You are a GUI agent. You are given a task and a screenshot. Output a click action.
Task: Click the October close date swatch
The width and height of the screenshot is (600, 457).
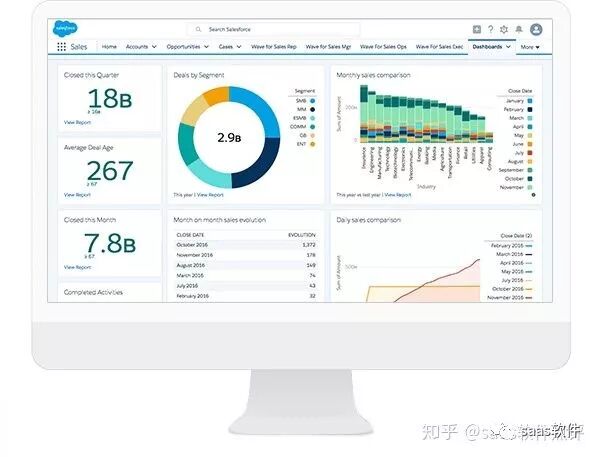(x=530, y=179)
